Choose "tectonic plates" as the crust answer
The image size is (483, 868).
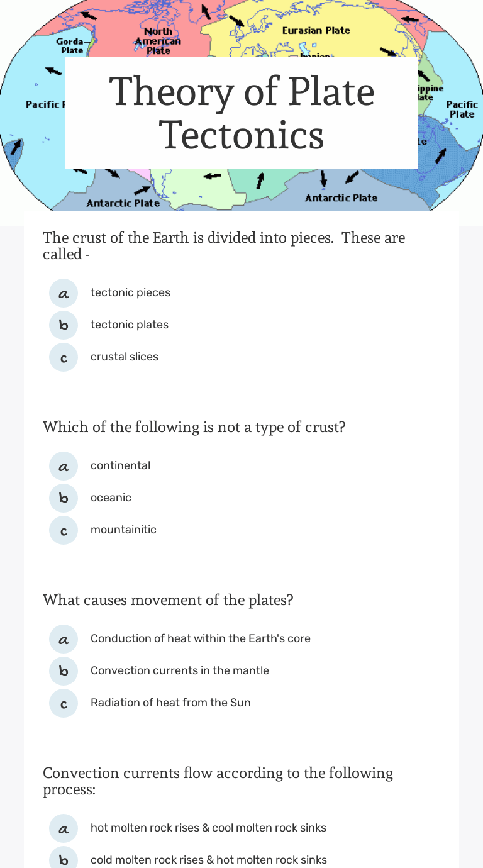pos(130,325)
